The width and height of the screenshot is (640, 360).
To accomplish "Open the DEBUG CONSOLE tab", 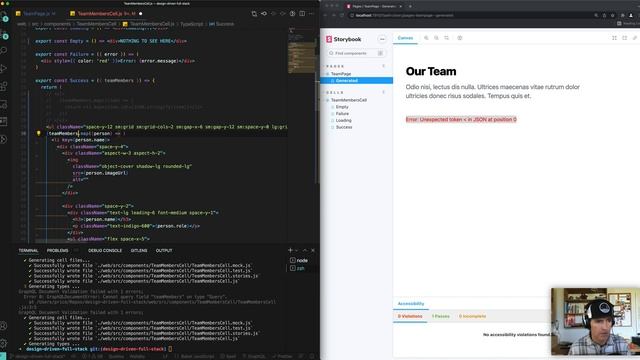I will pos(105,250).
